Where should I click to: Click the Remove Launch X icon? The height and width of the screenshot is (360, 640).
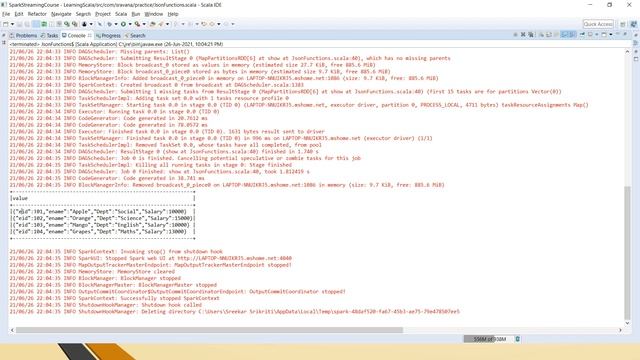pos(523,35)
